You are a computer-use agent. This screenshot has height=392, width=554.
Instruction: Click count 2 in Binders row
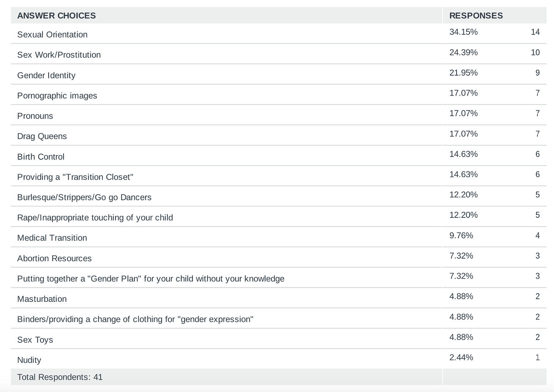click(x=538, y=317)
